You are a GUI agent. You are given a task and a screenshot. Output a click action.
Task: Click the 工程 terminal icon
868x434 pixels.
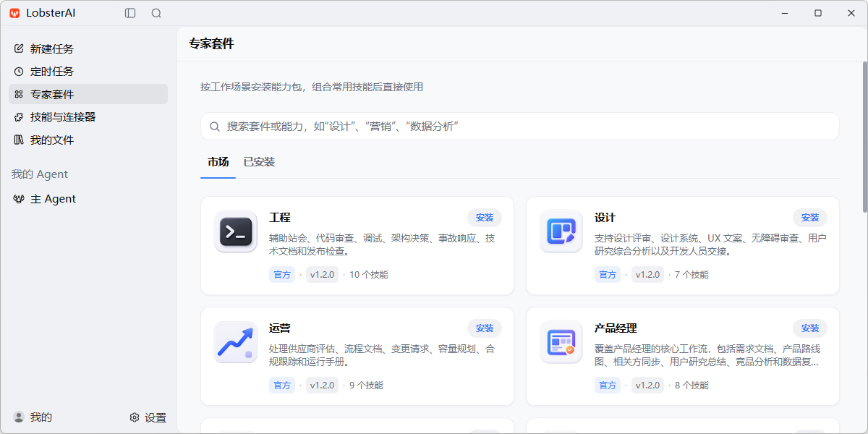[x=236, y=231]
